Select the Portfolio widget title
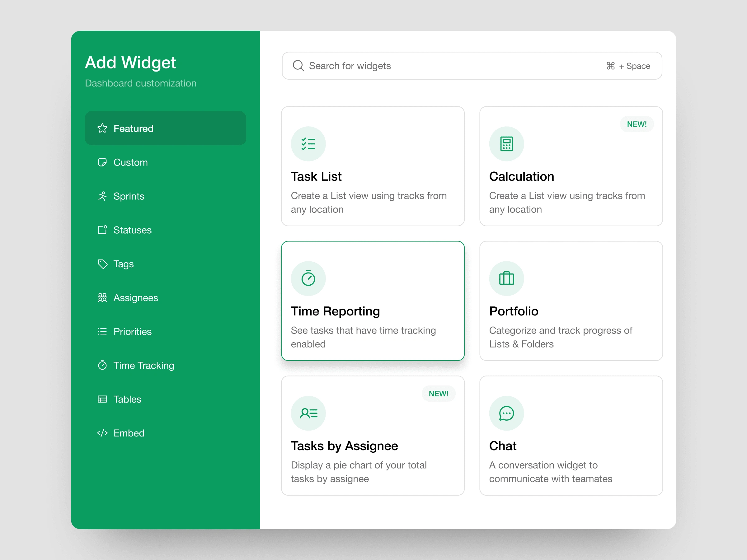Screen dimensions: 747x560 coord(514,311)
